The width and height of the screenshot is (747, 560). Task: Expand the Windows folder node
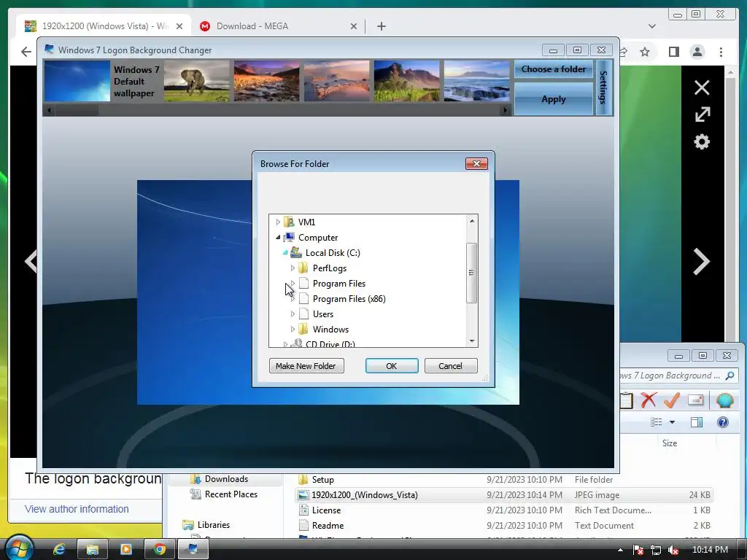pos(293,329)
